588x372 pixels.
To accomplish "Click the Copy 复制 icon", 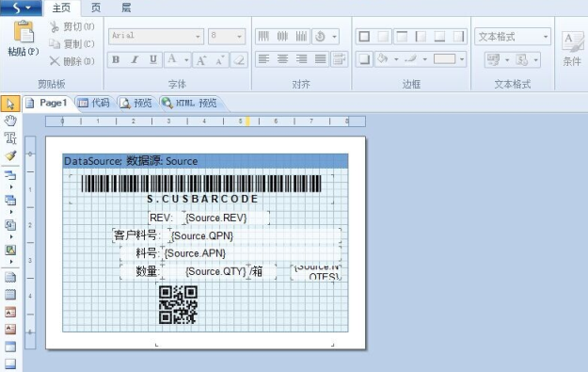I will (x=55, y=44).
